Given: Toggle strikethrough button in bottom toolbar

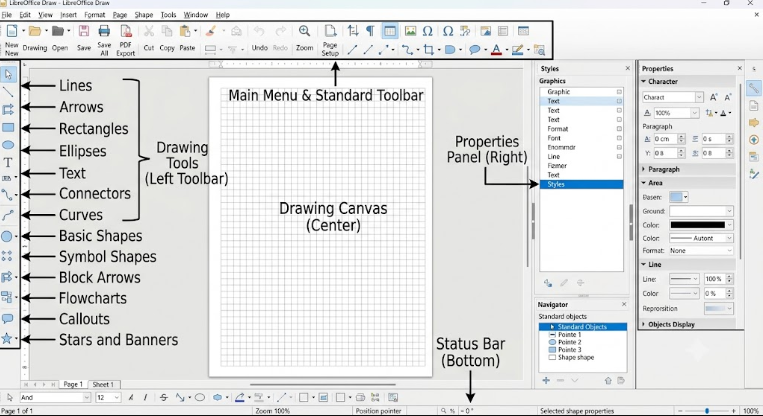Looking at the screenshot, I should pyautogui.click(x=164, y=398).
